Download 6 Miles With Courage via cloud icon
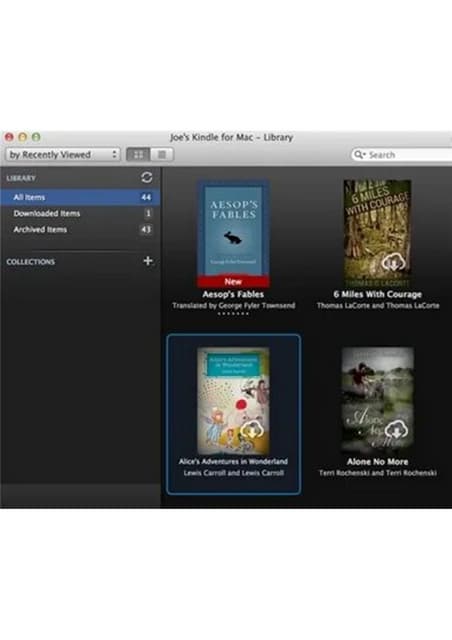Viewport: 452px width, 640px height. [x=393, y=262]
